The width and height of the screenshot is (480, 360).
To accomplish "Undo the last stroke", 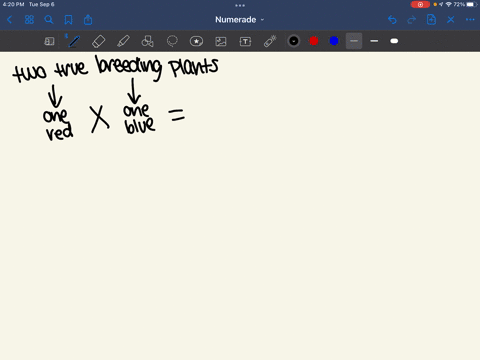I will [x=392, y=20].
